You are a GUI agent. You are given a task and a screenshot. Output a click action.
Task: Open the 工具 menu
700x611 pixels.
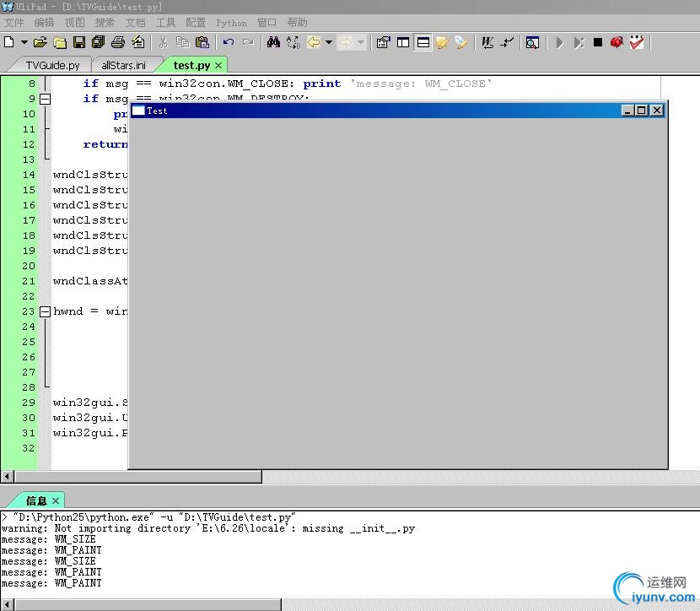coord(165,22)
